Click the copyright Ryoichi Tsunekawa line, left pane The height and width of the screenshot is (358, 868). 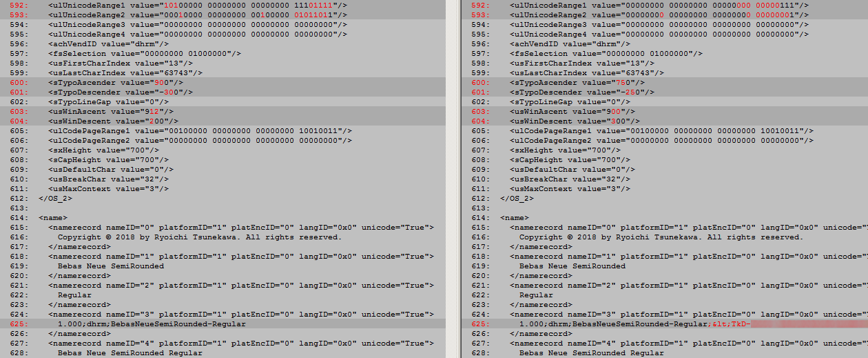click(200, 237)
